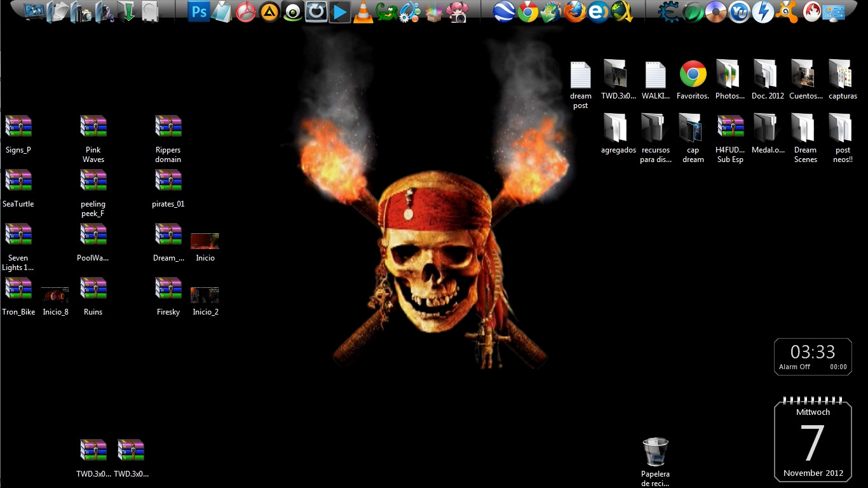The width and height of the screenshot is (868, 488).
Task: Open the avast antivirus dock icon
Action: (788, 12)
